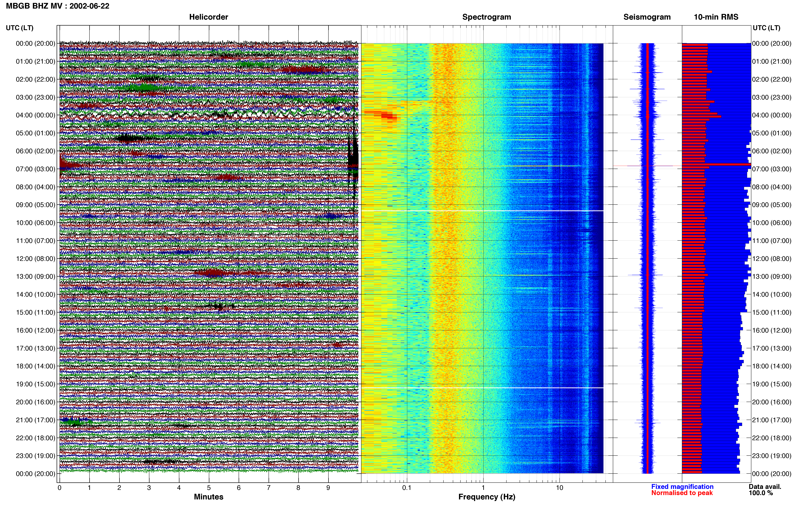The image size is (812, 508).
Task: Click the 'Helicorder' panel heading
Action: [208, 17]
